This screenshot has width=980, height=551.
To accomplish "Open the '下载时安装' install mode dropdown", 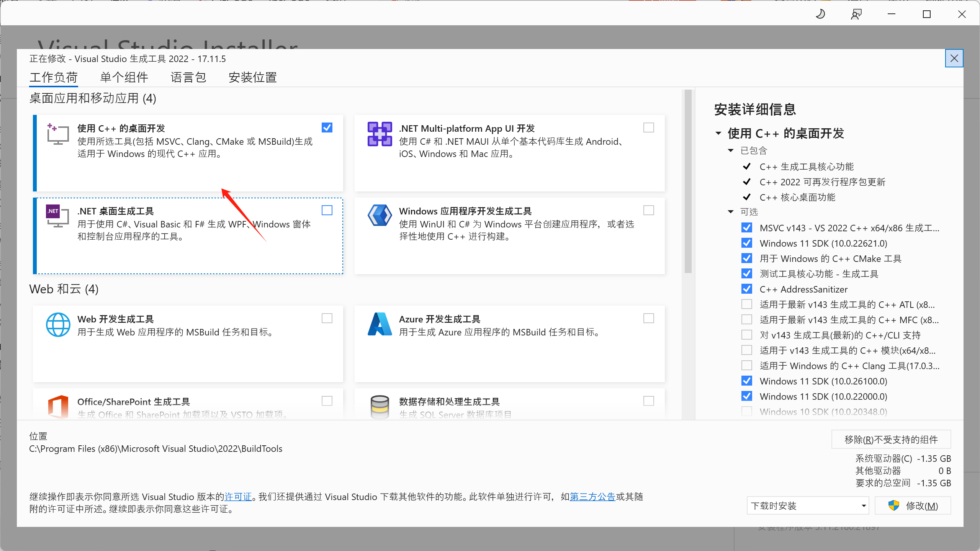I will coord(807,506).
